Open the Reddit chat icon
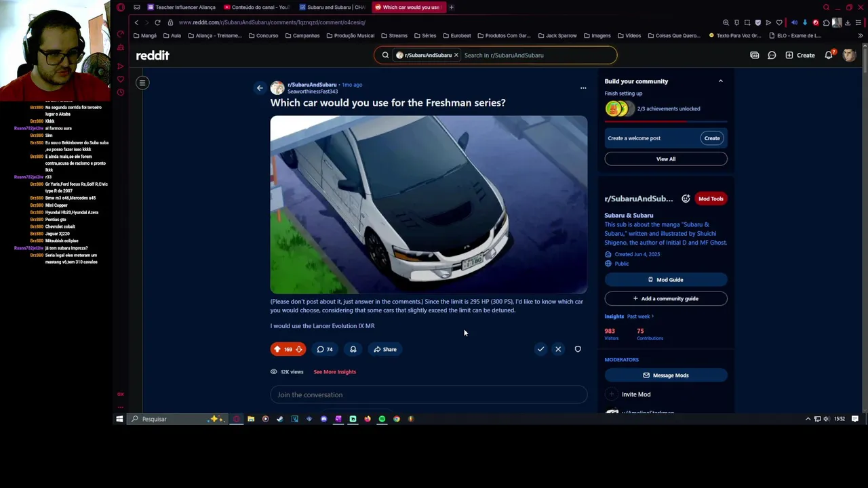 click(x=772, y=55)
